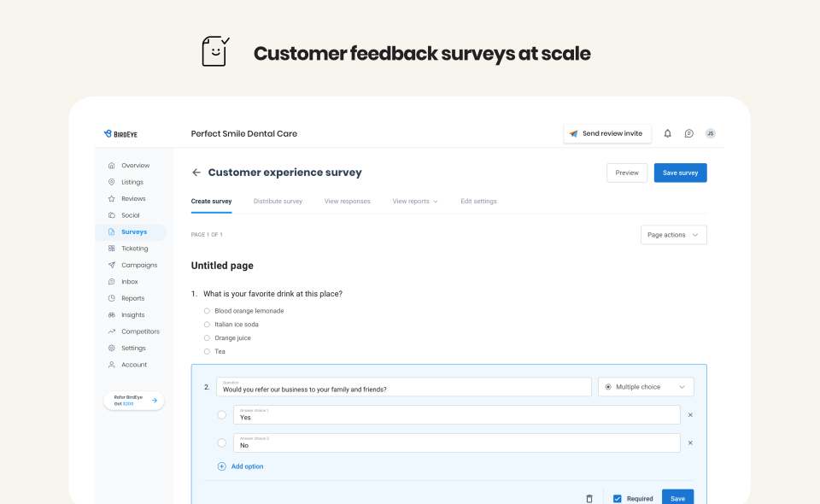This screenshot has height=504, width=820.
Task: Delete question using the trash icon
Action: point(589,499)
